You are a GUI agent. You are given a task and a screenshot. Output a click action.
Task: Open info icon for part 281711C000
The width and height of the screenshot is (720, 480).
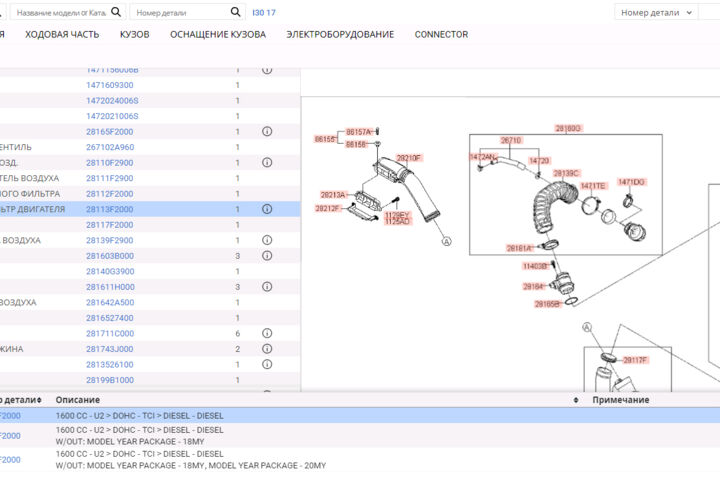[x=267, y=333]
